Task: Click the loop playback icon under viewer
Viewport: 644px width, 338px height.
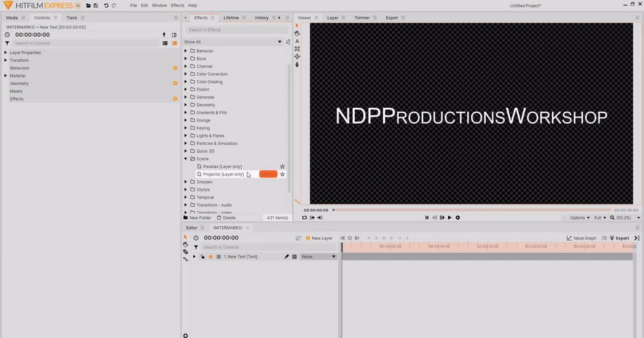Action: tap(304, 218)
